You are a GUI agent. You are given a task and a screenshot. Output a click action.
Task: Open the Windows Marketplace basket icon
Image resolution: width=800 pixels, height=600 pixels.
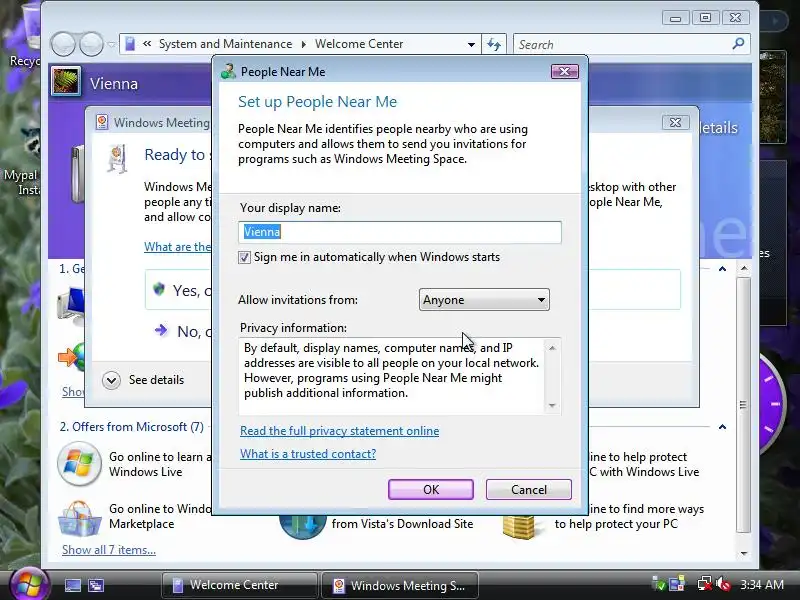tap(79, 518)
